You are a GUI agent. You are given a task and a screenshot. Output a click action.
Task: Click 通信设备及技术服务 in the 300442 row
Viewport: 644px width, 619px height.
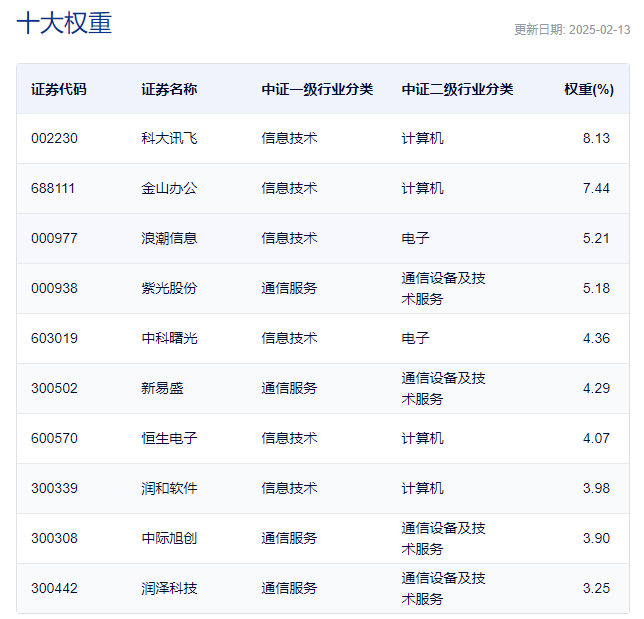(x=444, y=588)
